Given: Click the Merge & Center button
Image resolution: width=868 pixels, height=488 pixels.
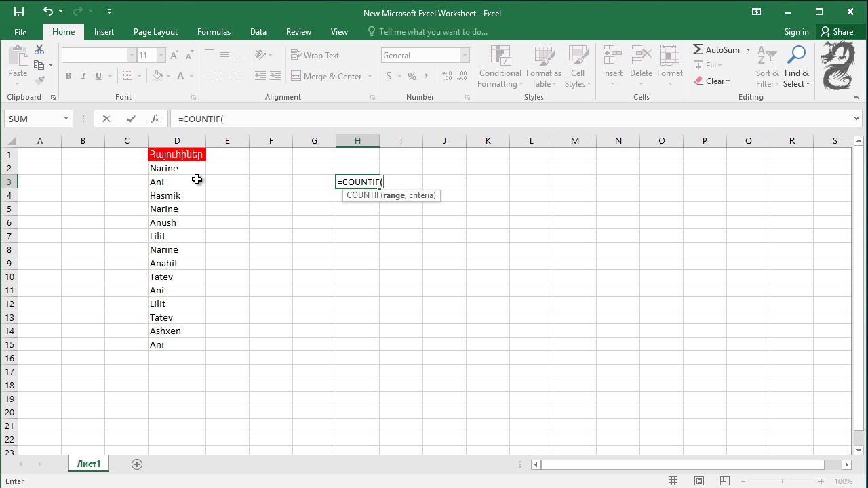Looking at the screenshot, I should coord(327,77).
